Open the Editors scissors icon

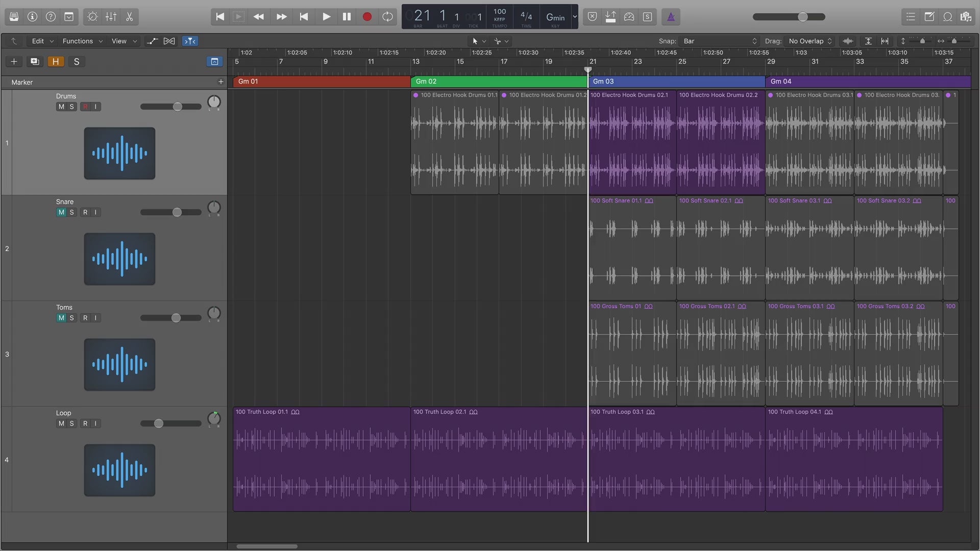click(x=129, y=17)
